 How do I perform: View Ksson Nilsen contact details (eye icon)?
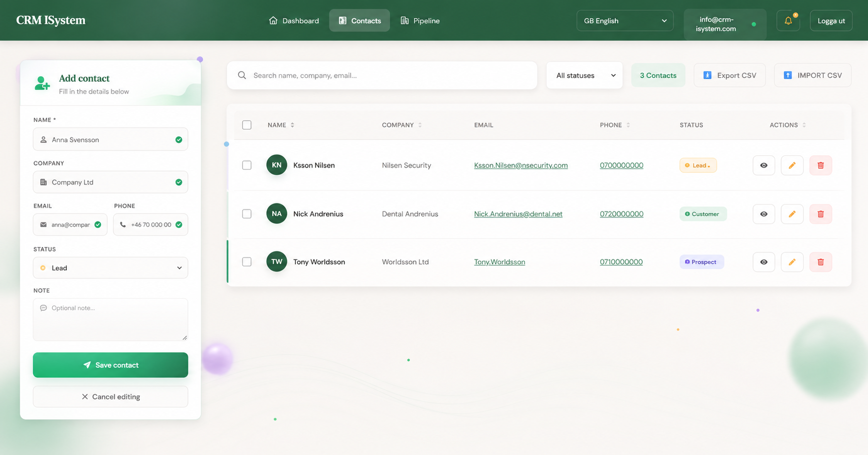click(x=764, y=165)
